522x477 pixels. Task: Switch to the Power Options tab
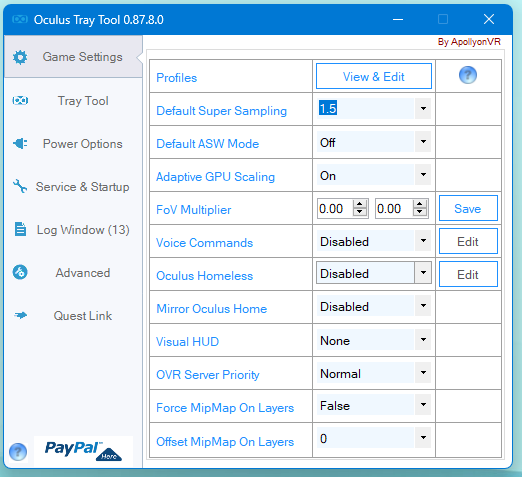pos(73,144)
